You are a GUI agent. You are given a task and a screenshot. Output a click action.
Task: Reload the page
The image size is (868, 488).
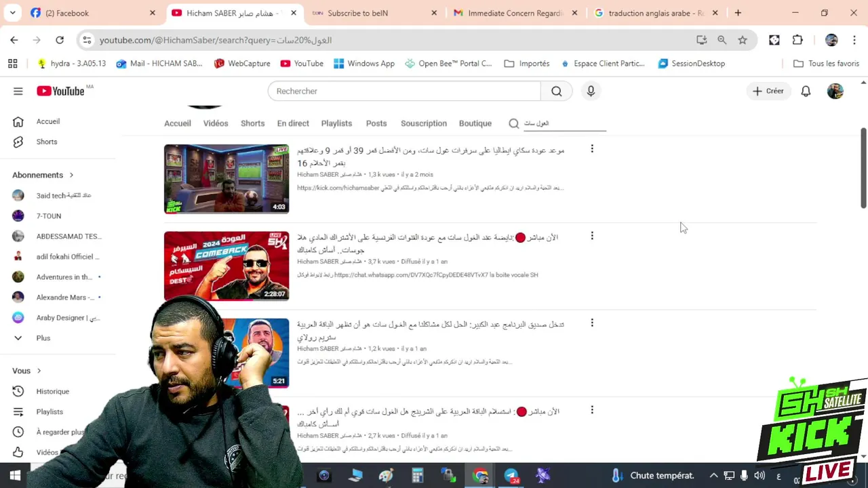click(x=60, y=40)
